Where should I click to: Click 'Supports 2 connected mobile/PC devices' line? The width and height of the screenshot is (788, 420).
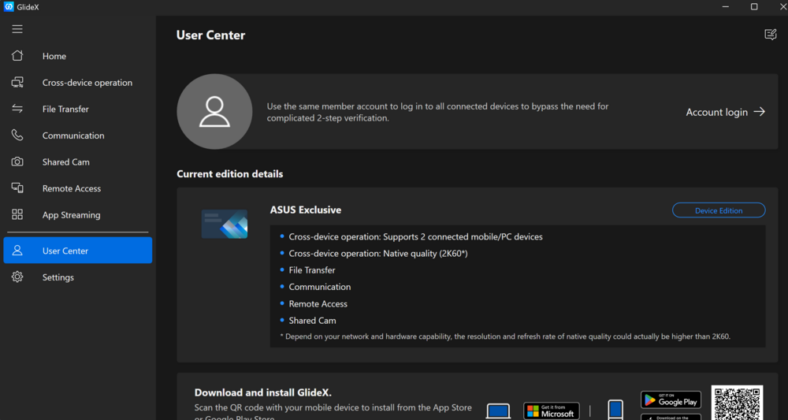[x=416, y=237]
